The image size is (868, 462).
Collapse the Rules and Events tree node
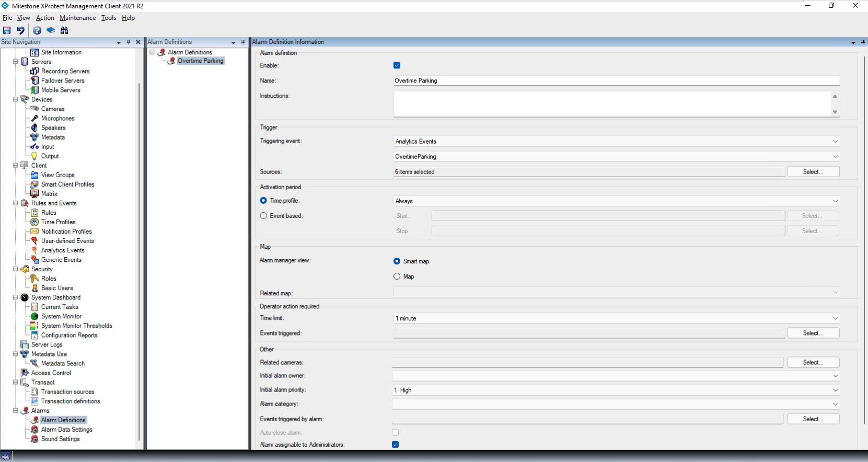[x=16, y=203]
